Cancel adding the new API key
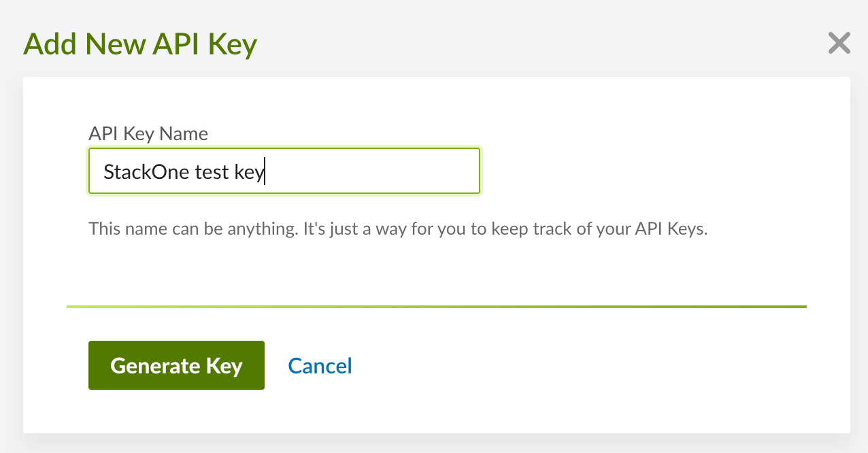Screen dimensions: 868x453 320,366
